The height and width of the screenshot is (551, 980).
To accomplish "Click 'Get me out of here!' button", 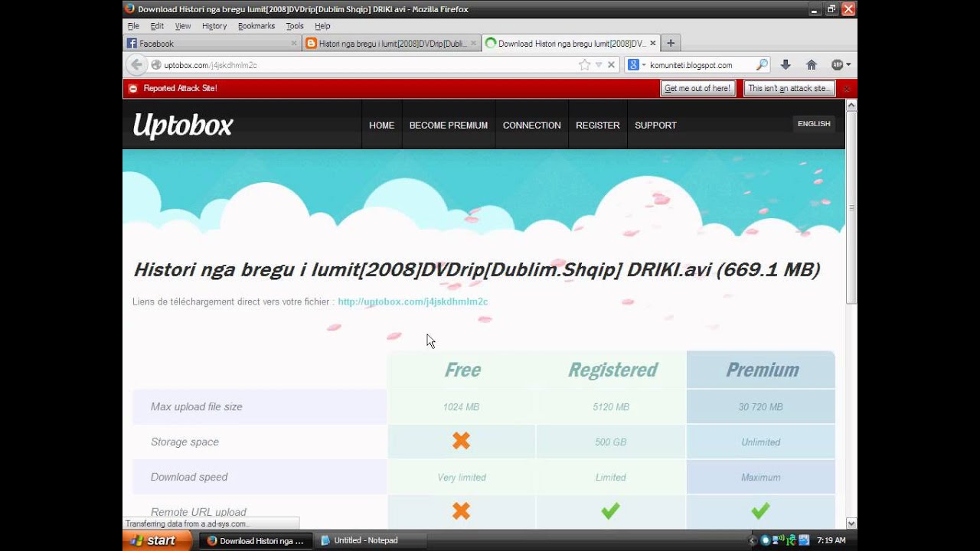I will 697,89.
